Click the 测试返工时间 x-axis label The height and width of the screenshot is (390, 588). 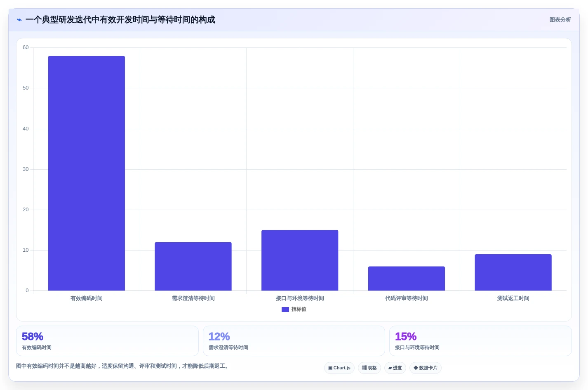pyautogui.click(x=513, y=298)
